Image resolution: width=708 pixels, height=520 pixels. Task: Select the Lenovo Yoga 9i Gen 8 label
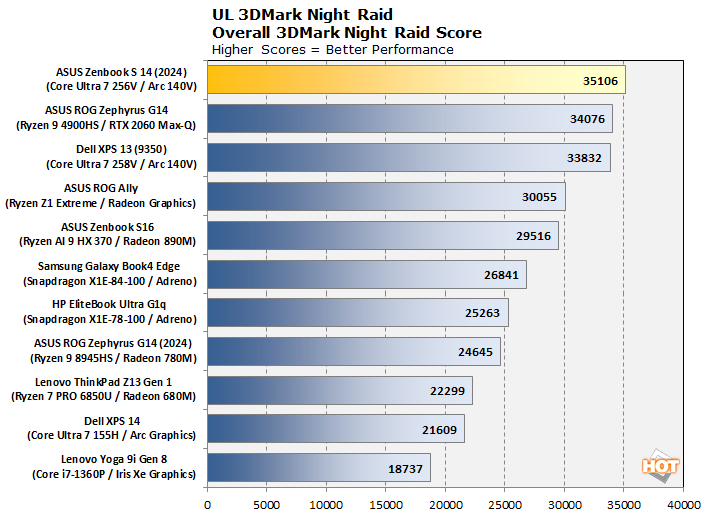tap(114, 459)
